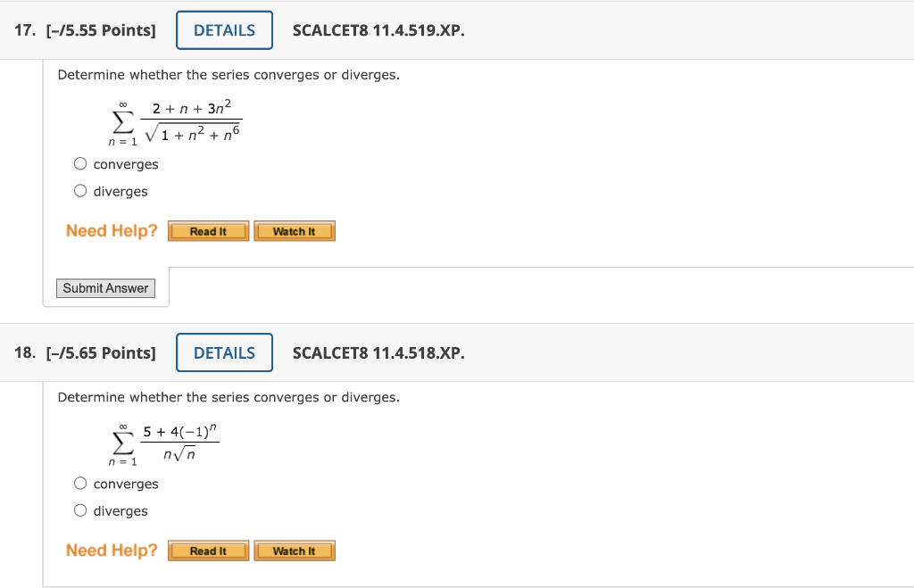Select the SCALCET8 11.4.519.XP reference
Image resolution: width=914 pixels, height=588 pixels.
pyautogui.click(x=378, y=29)
